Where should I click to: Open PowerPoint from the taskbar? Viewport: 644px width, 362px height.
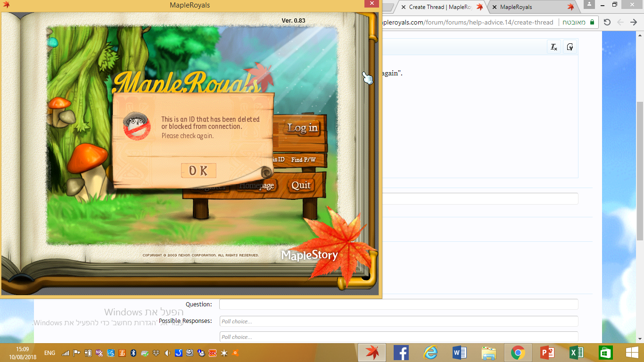(x=547, y=353)
